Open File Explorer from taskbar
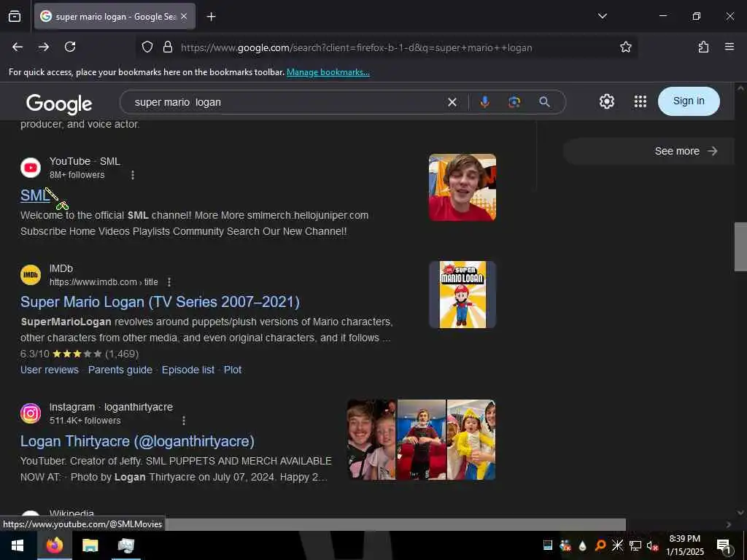The height and width of the screenshot is (560, 747). (90, 545)
